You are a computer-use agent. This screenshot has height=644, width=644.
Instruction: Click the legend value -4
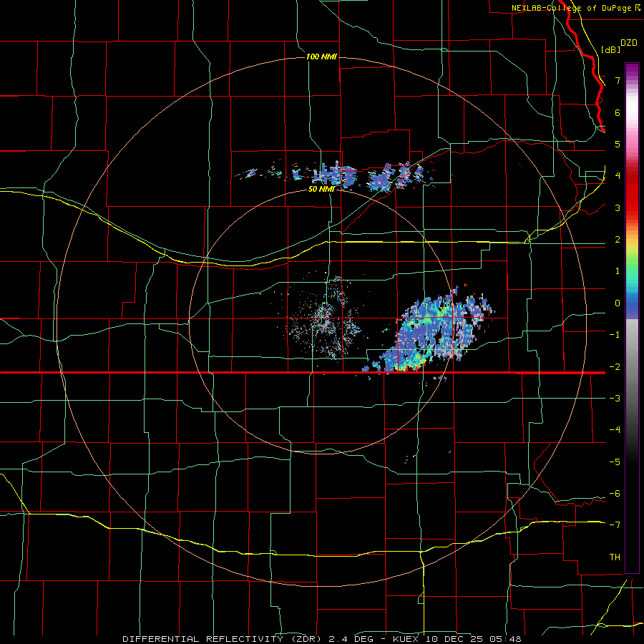click(x=615, y=430)
